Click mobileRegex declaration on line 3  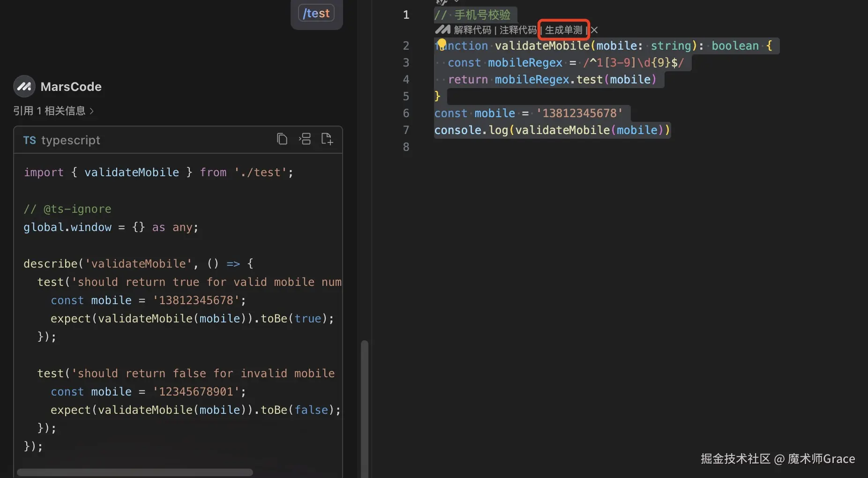pyautogui.click(x=525, y=63)
